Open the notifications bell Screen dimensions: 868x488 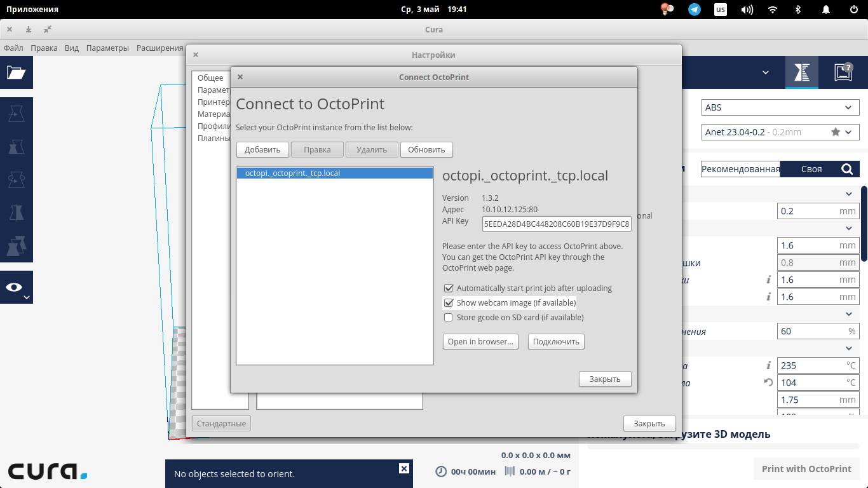[x=826, y=10]
